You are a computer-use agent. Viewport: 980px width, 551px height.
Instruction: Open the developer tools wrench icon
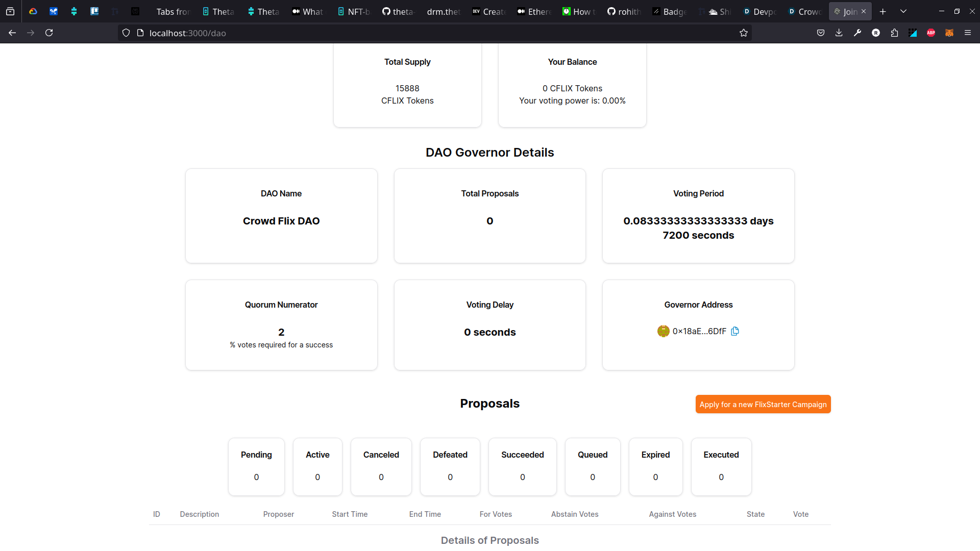tap(857, 33)
